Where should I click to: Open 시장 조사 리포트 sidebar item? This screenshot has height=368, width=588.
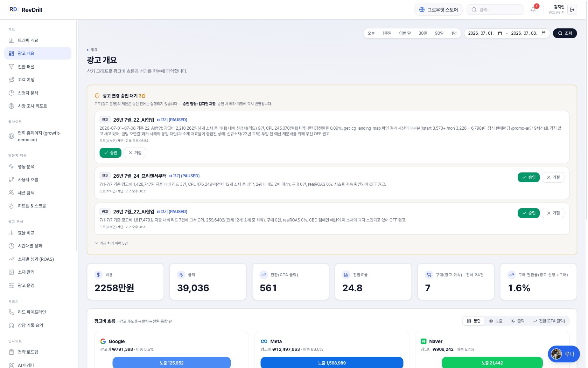[x=38, y=106]
